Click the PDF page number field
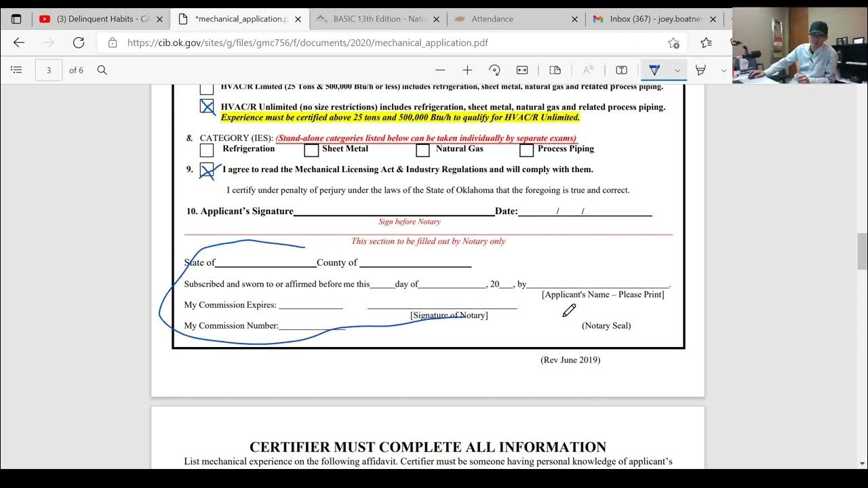Screen dimensions: 868x488 click(49, 70)
